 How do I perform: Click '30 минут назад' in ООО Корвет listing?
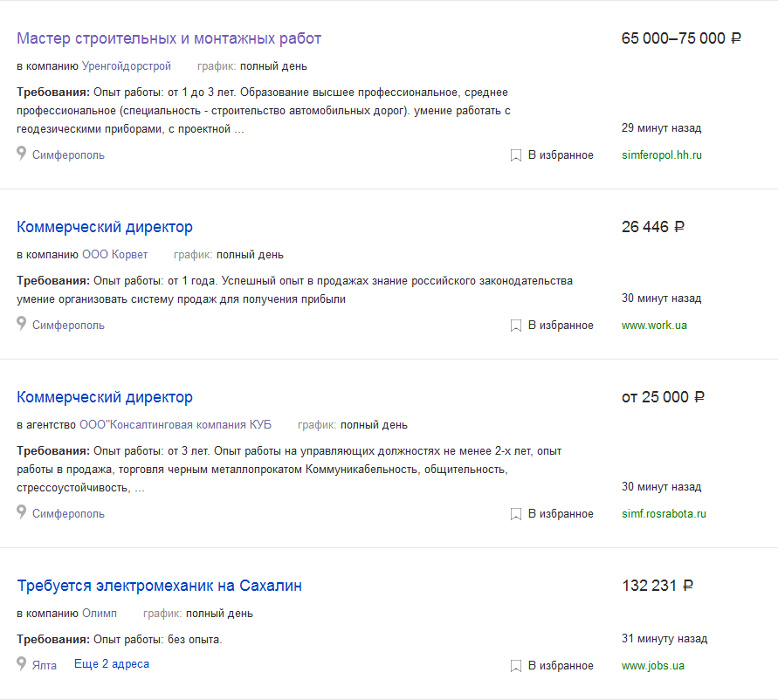(x=661, y=299)
